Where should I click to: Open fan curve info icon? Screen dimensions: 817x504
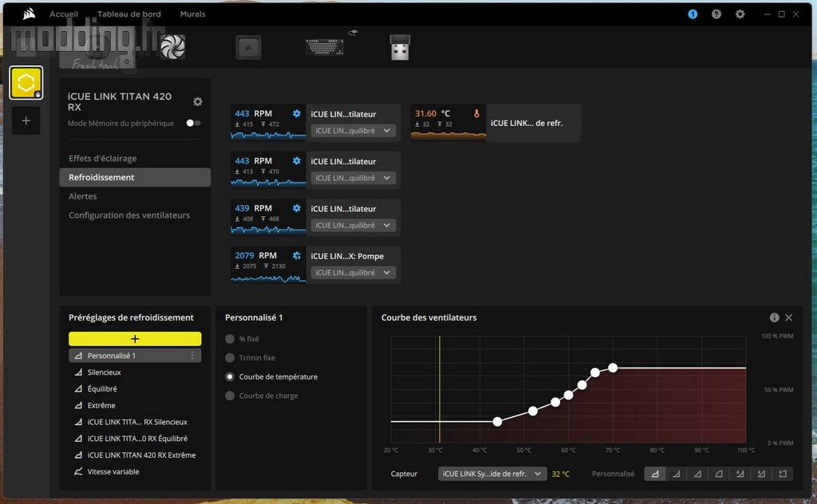(774, 317)
